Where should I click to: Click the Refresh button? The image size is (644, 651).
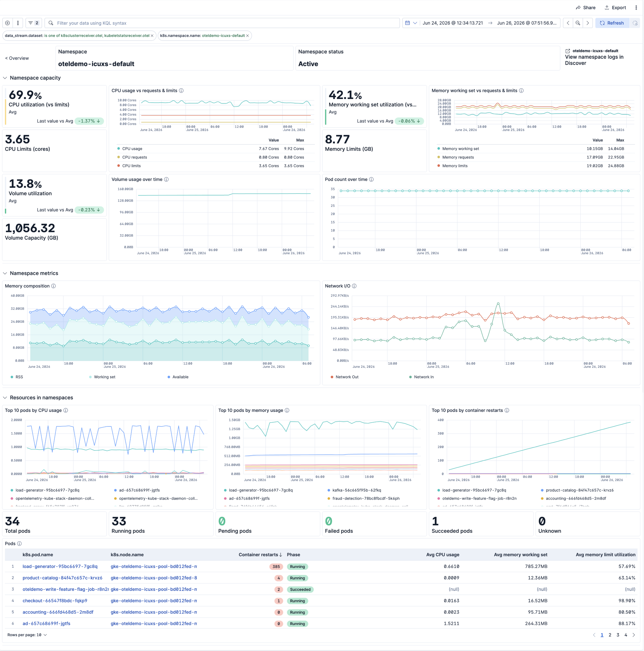pyautogui.click(x=612, y=23)
